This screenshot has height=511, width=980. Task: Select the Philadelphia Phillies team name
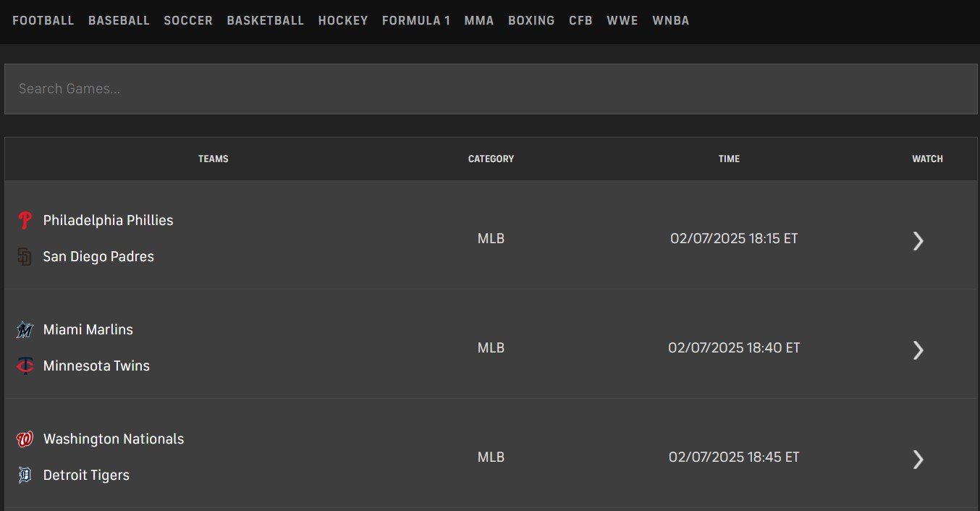click(x=109, y=220)
